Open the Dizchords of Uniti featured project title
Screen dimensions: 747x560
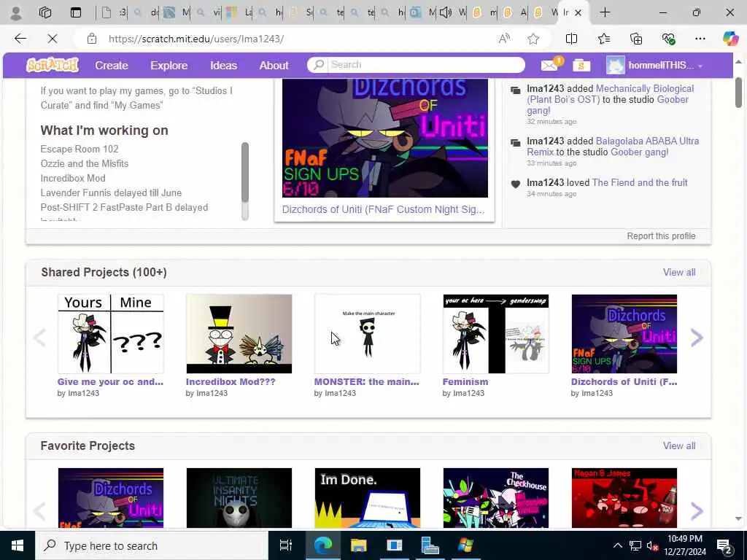point(383,209)
